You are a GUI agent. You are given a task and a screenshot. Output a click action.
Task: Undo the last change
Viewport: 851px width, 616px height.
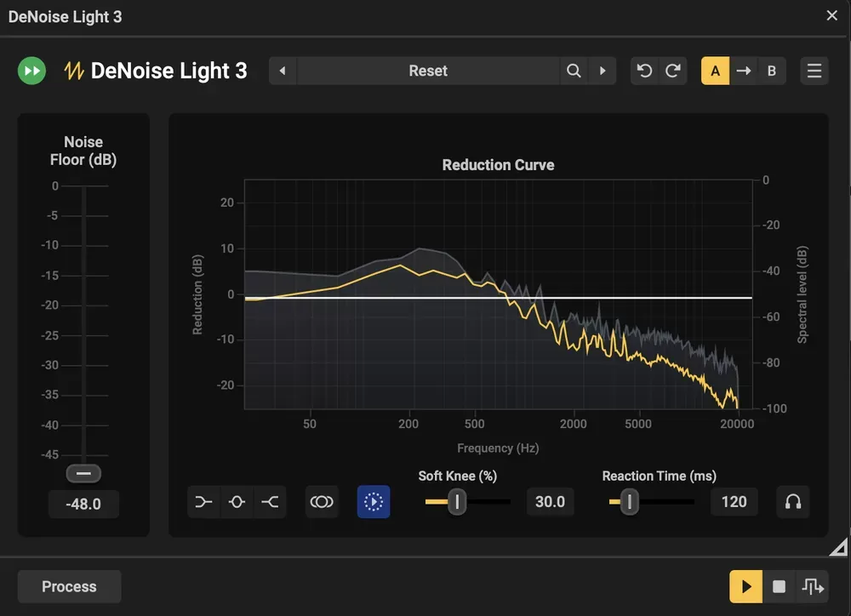click(644, 71)
